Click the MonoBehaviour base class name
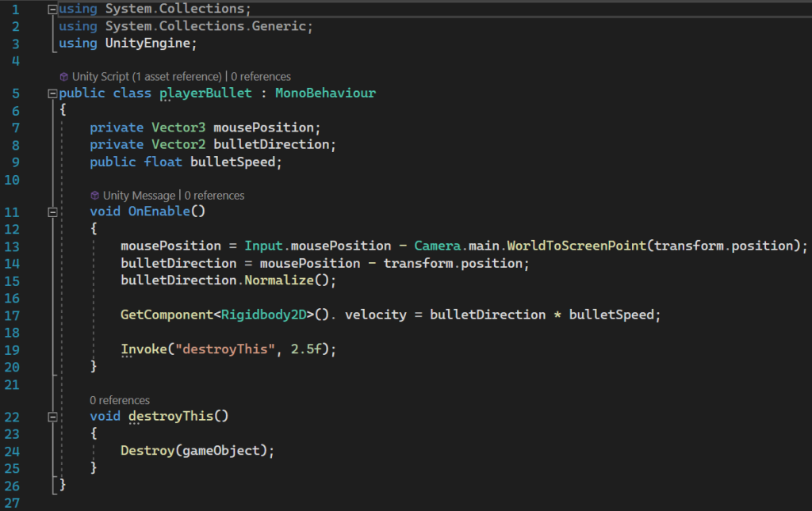Screen dimensions: 812x511 point(325,93)
